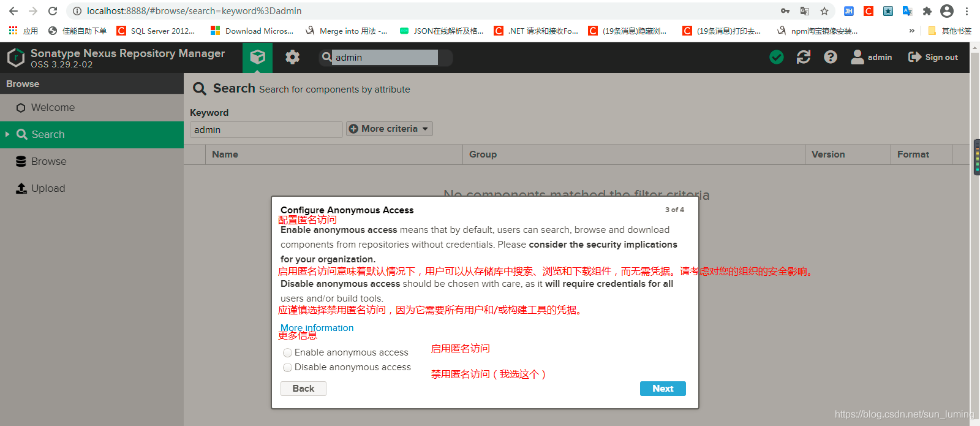Click the admin user account icon
980x426 pixels.
pos(871,57)
